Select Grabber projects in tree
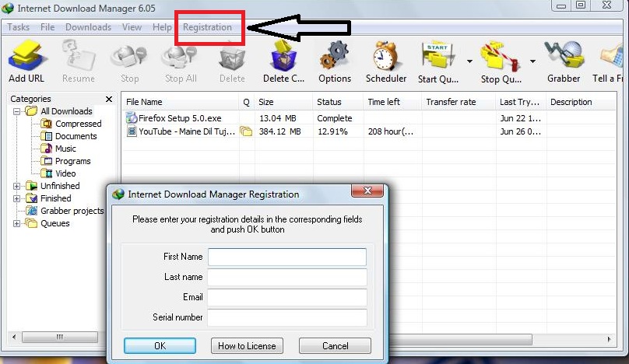Screen dimensions: 629x364 click(72, 211)
